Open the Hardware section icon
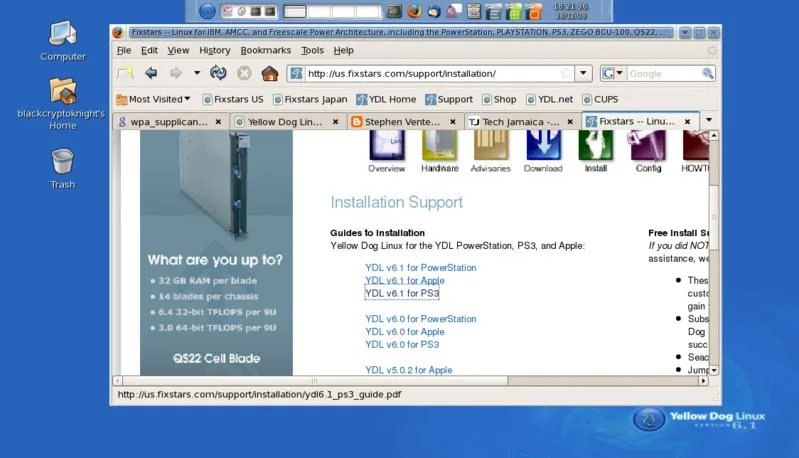Viewport: 799px width, 458px height. point(439,151)
